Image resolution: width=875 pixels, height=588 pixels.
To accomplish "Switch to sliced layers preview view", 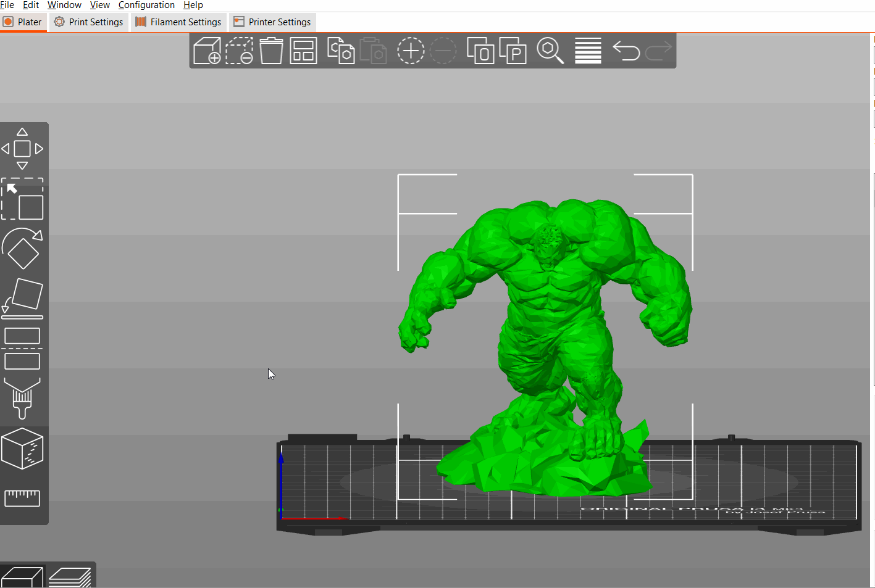I will coord(70,578).
